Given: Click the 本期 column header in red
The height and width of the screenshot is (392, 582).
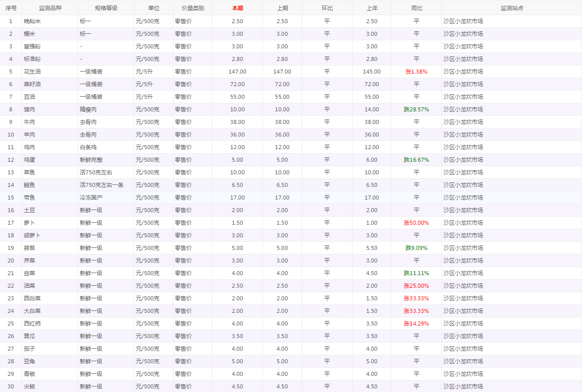Looking at the screenshot, I should click(237, 8).
